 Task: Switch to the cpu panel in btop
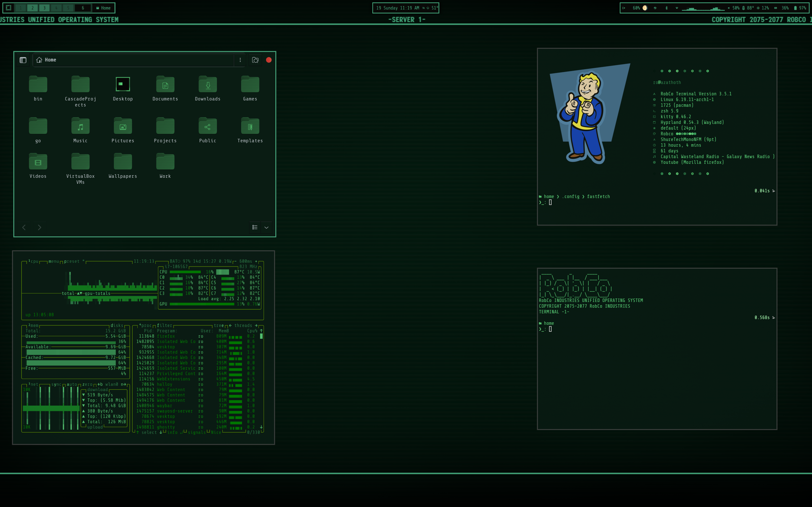(34, 261)
